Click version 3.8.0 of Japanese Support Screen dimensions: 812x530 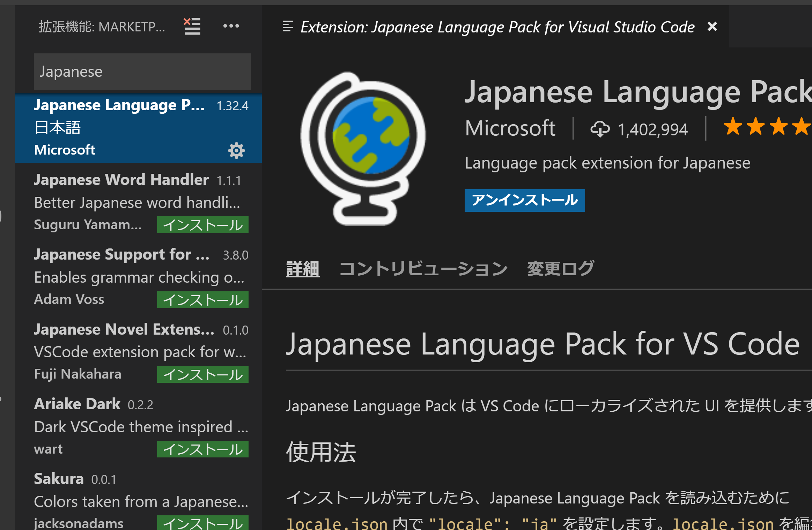[236, 255]
